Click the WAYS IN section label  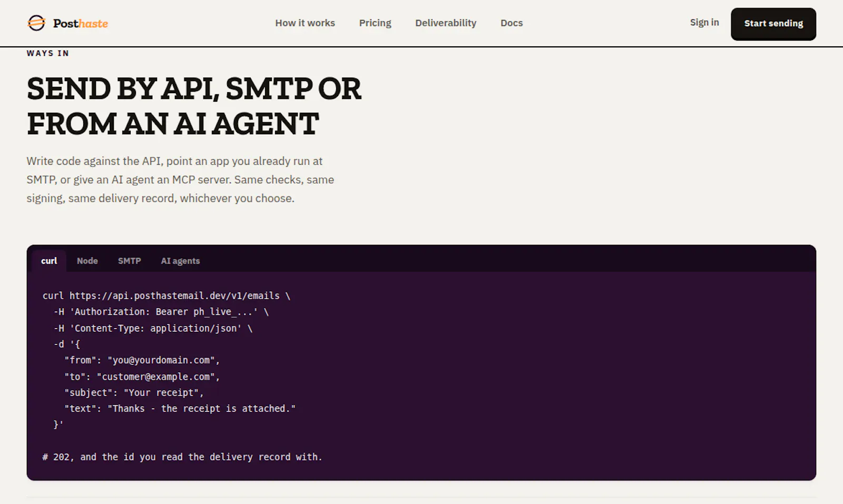pos(48,53)
